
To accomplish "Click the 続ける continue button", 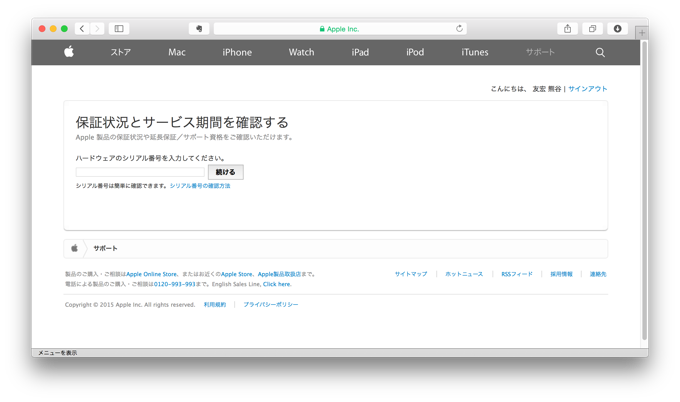I will 226,172.
